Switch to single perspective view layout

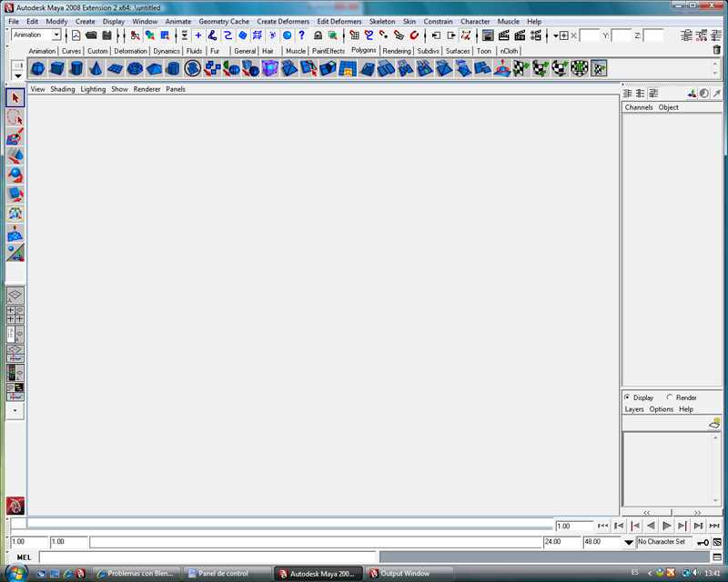[x=15, y=296]
